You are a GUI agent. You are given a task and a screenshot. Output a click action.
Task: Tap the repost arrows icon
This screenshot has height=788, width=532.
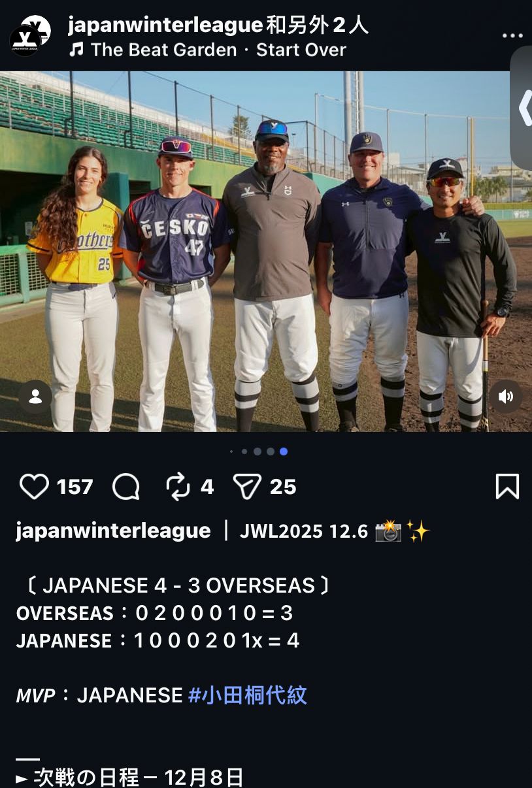tap(178, 487)
